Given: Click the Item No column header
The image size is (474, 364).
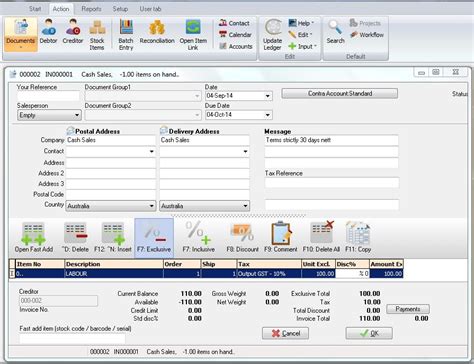Looking at the screenshot, I should (x=40, y=264).
